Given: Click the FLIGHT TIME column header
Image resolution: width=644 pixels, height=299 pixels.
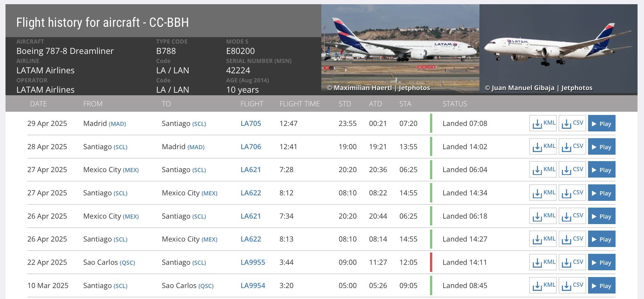Looking at the screenshot, I should point(299,104).
